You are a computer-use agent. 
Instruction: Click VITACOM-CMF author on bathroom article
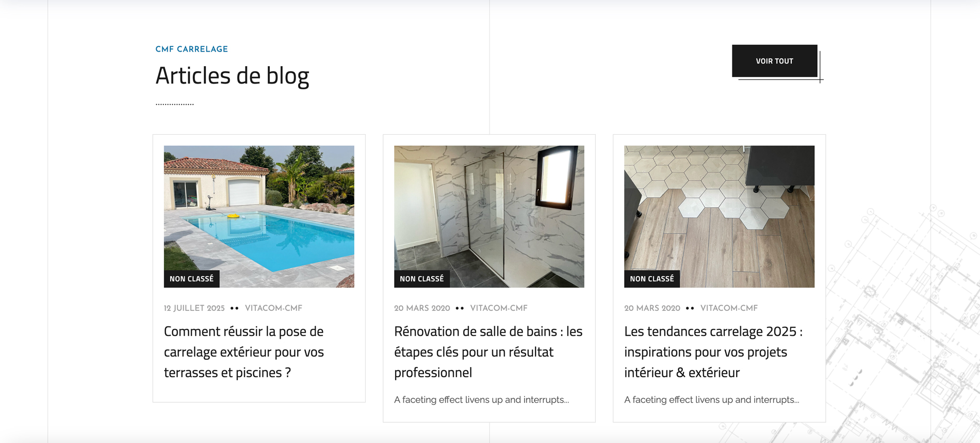[x=499, y=308]
